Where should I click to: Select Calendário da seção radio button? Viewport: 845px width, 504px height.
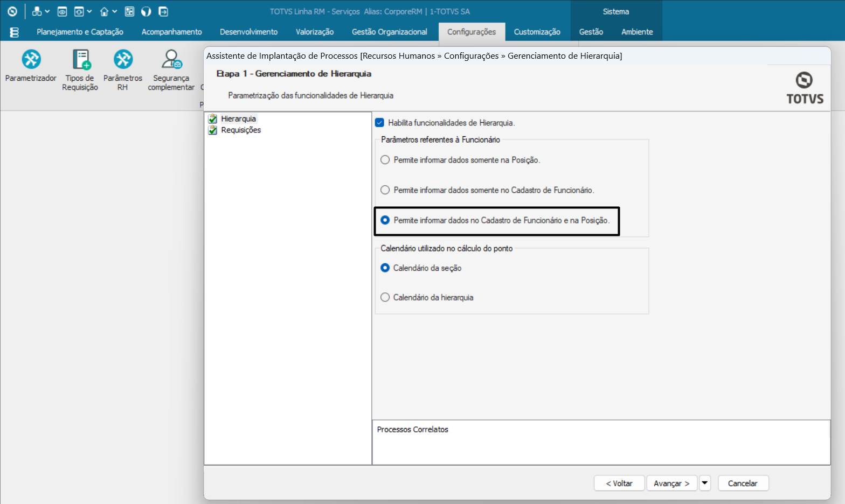385,268
